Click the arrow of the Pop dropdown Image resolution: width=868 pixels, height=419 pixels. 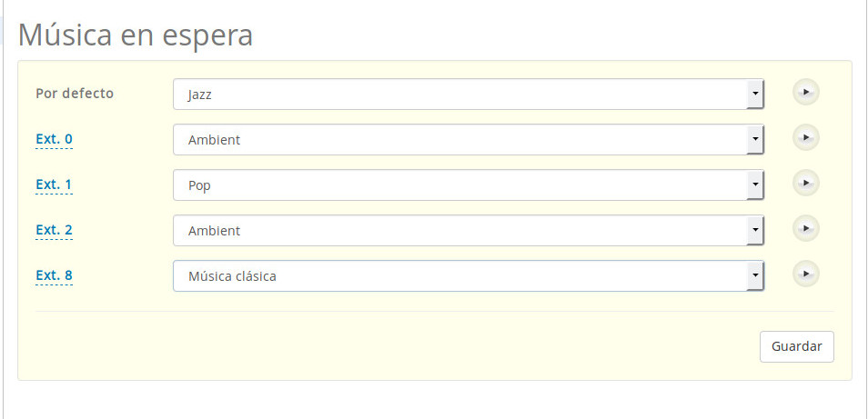754,185
